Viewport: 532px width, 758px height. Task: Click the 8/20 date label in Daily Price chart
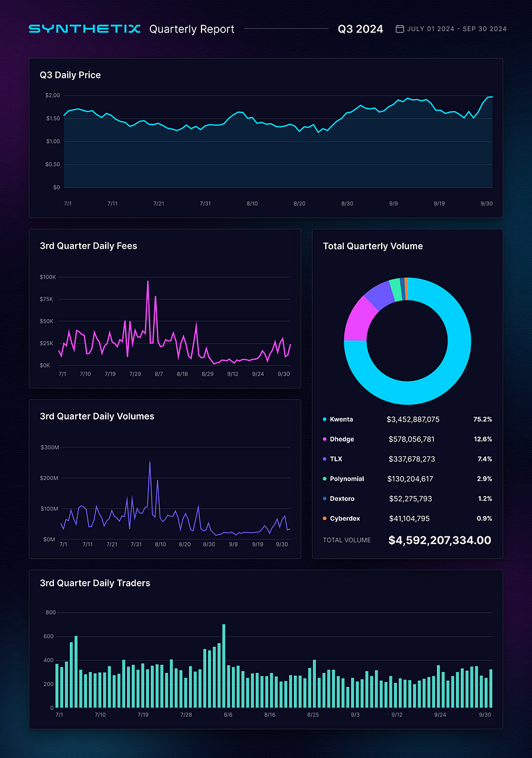click(299, 204)
